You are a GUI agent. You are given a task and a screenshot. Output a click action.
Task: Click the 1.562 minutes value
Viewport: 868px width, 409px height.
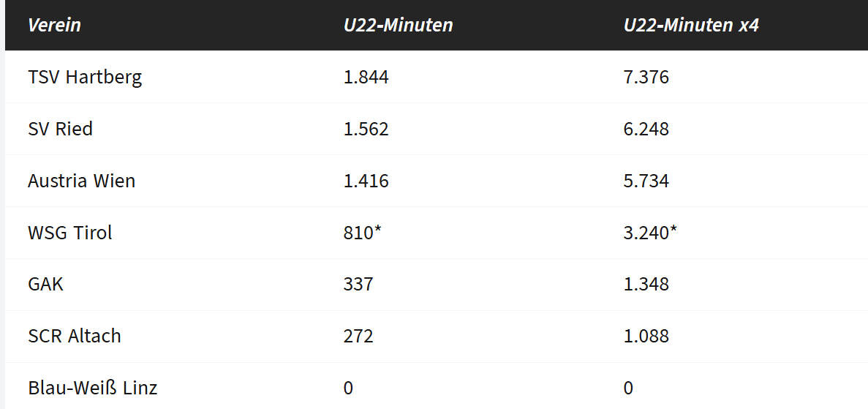[x=366, y=129]
